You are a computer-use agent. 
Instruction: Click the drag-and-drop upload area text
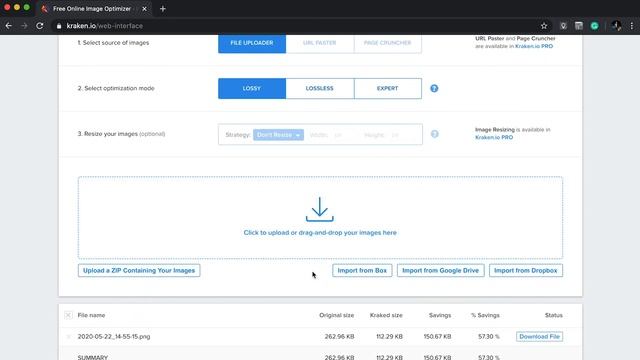pyautogui.click(x=320, y=233)
